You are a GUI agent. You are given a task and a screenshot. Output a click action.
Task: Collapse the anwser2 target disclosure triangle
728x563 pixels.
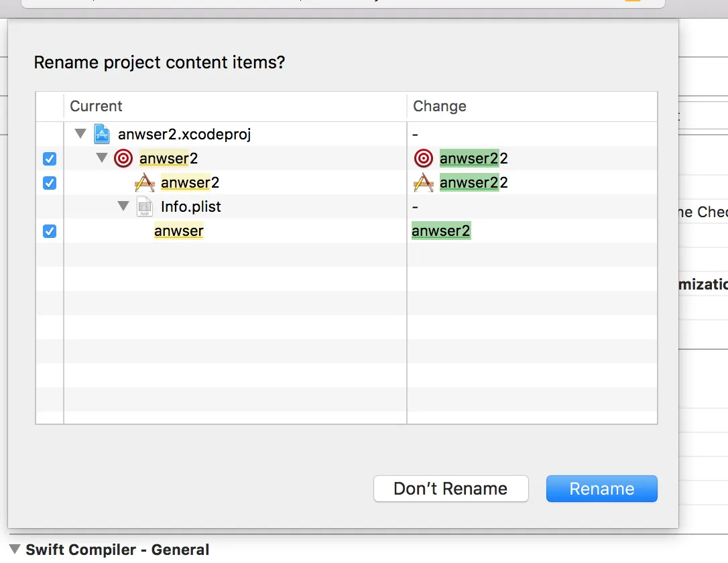[x=102, y=158]
